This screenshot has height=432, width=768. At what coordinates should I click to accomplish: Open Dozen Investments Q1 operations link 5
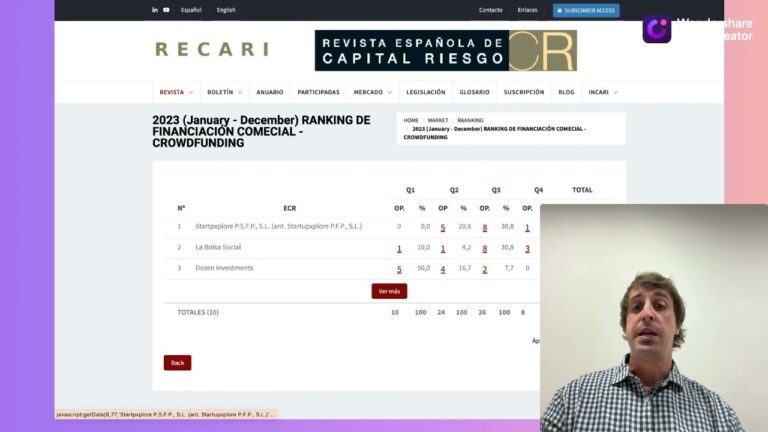click(x=399, y=269)
